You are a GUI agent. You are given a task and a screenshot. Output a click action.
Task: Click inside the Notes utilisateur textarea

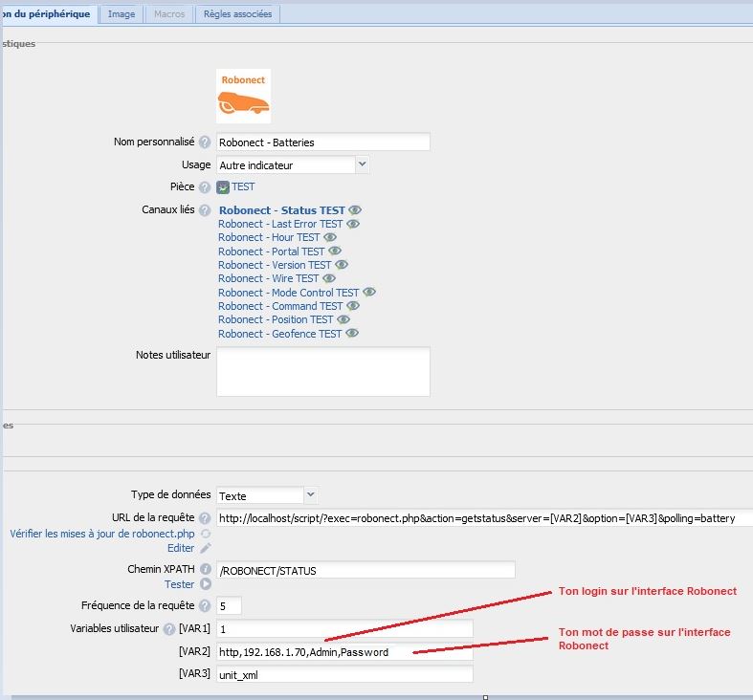pyautogui.click(x=323, y=372)
